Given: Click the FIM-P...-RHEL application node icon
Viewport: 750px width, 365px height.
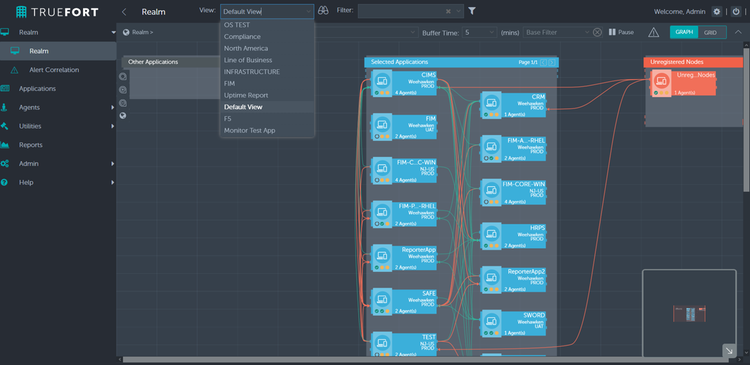Looking at the screenshot, I should point(382,214).
